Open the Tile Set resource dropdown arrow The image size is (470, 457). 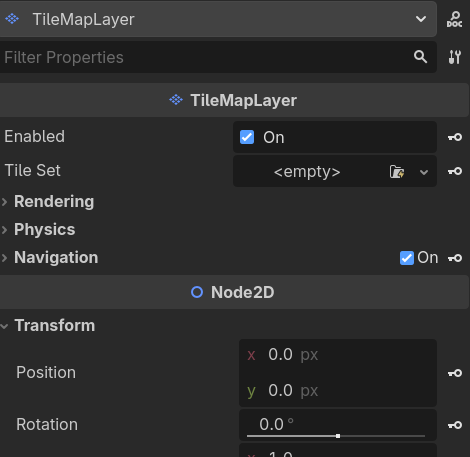coord(424,172)
